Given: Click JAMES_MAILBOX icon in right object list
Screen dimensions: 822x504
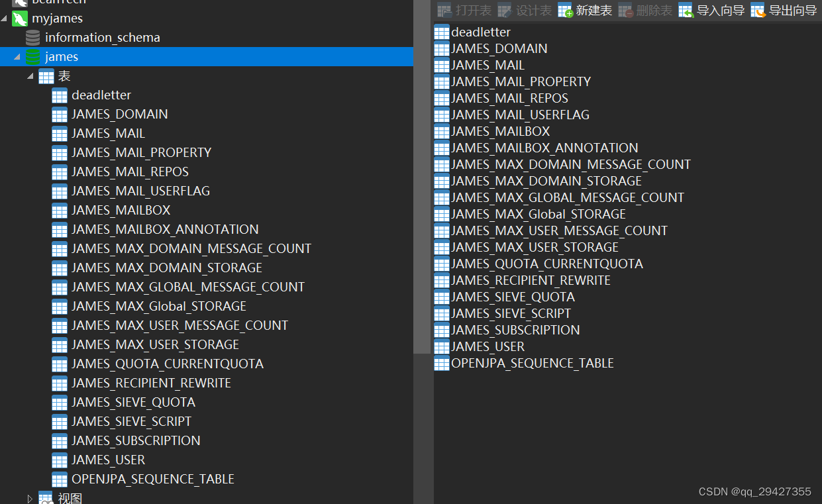Looking at the screenshot, I should click(x=442, y=131).
